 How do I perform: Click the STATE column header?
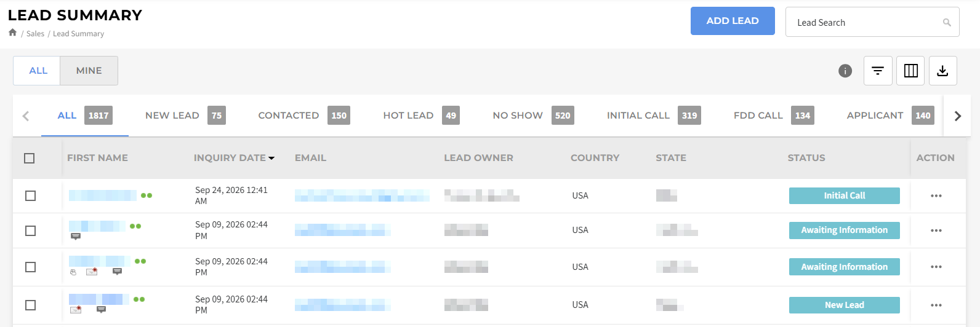point(671,158)
